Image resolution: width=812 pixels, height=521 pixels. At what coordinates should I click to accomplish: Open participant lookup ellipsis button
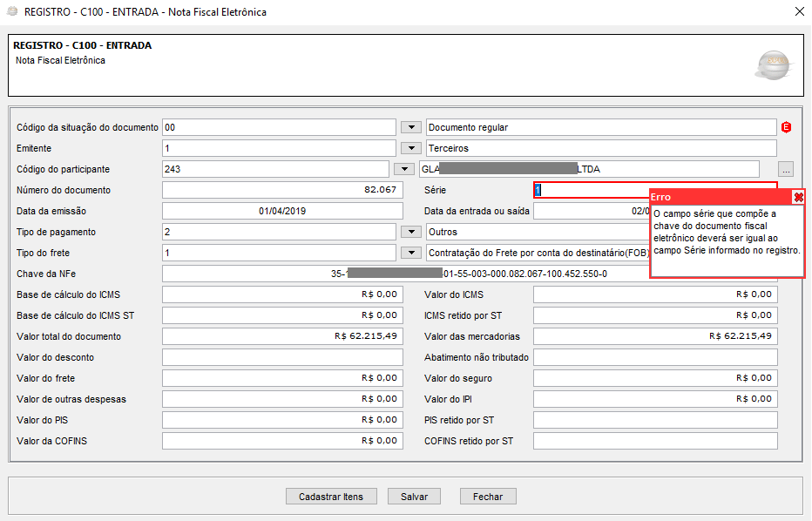[x=786, y=170]
